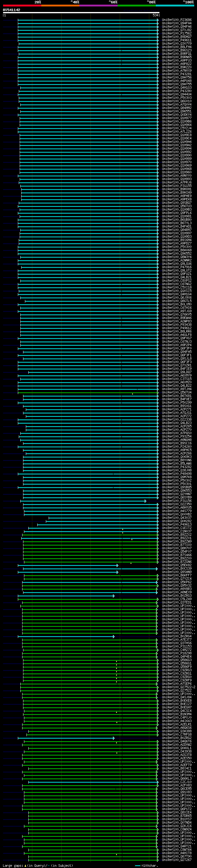Select the UniRef100_A4HIT8 label
Viewport: 197px width, 868px height.
click(x=176, y=853)
